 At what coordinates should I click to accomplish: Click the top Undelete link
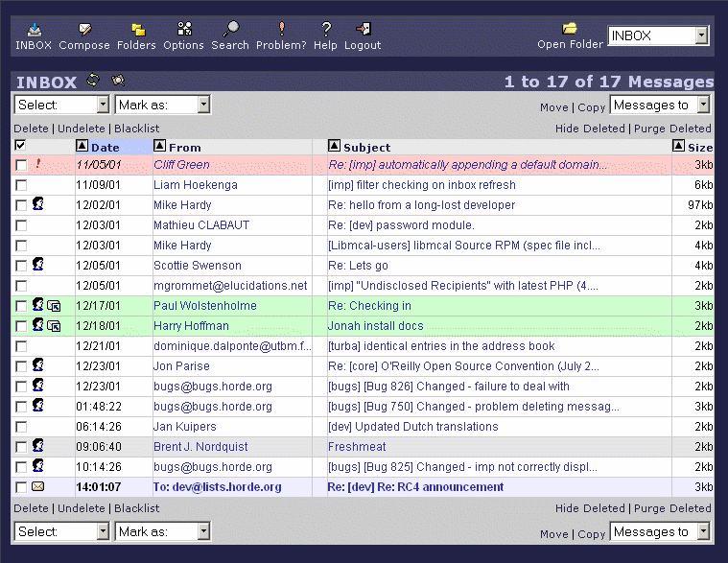82,129
